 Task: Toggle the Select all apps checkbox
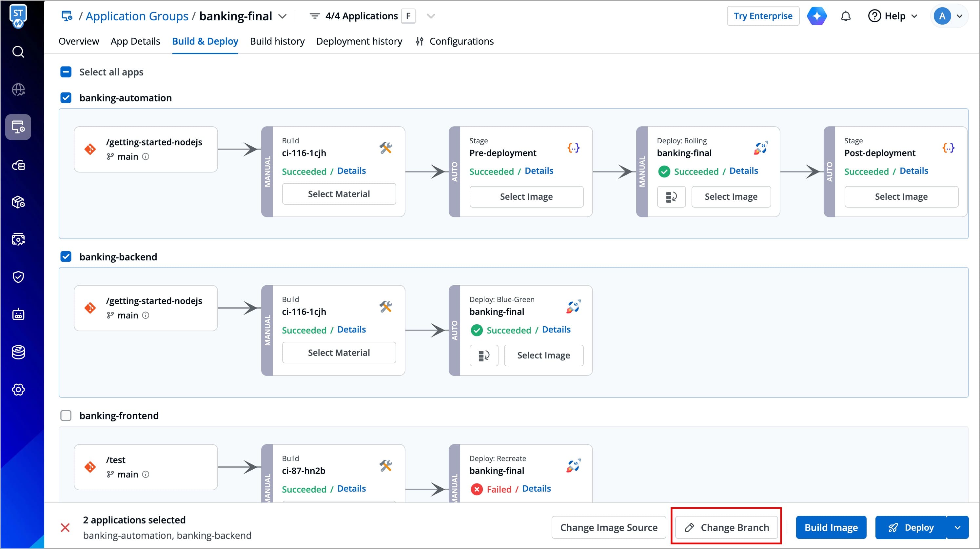66,72
